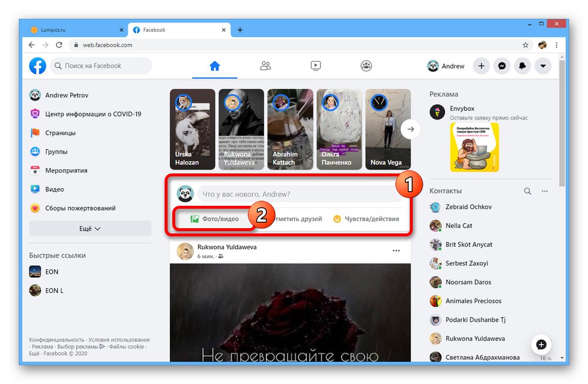Open contacts options three dots
Screen dimensions: 588x384
click(x=544, y=191)
